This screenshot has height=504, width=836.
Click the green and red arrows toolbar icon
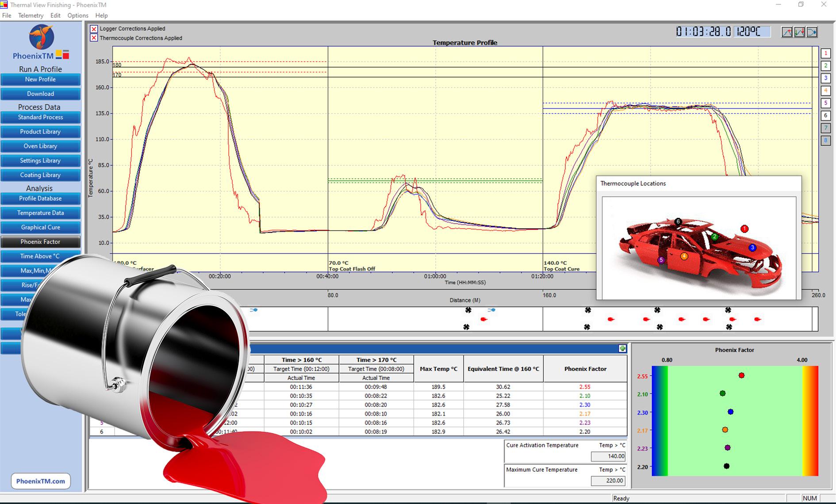click(799, 32)
